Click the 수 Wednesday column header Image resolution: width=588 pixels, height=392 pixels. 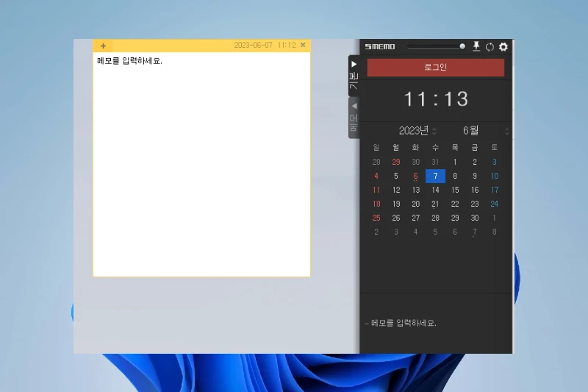(435, 147)
